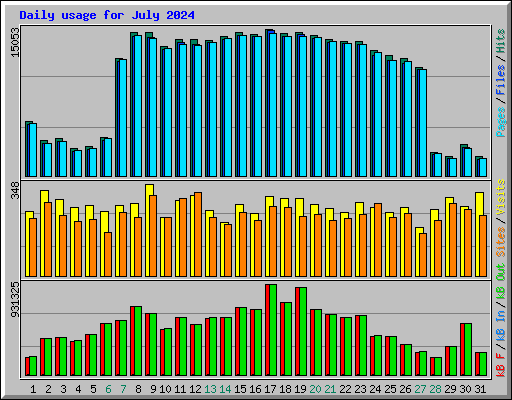The width and height of the screenshot is (512, 400).
Task: Click the 'kB Out' legend label
Action: tap(501, 282)
